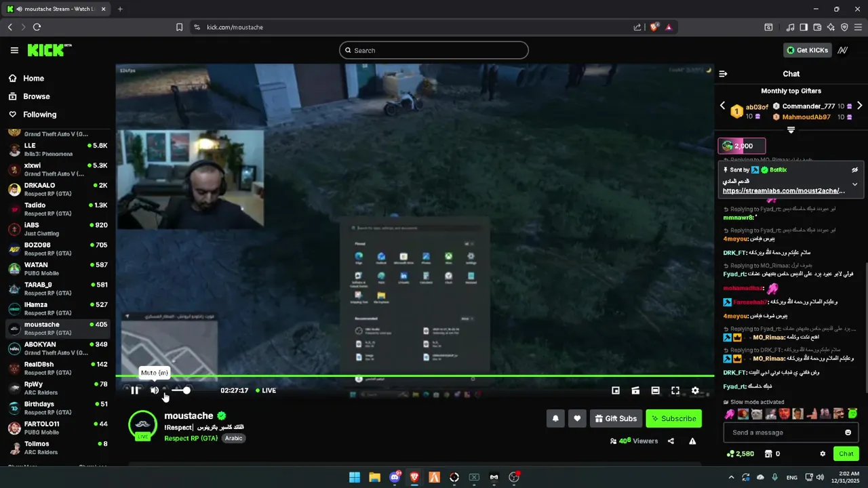Follow the channel with the heart button
868x488 pixels.
[x=577, y=419]
